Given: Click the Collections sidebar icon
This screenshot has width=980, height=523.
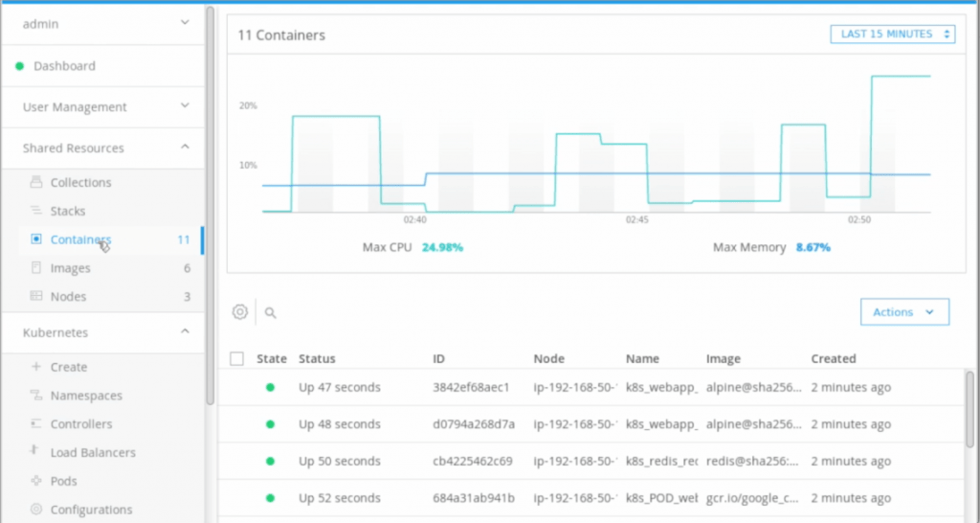Looking at the screenshot, I should tap(36, 182).
